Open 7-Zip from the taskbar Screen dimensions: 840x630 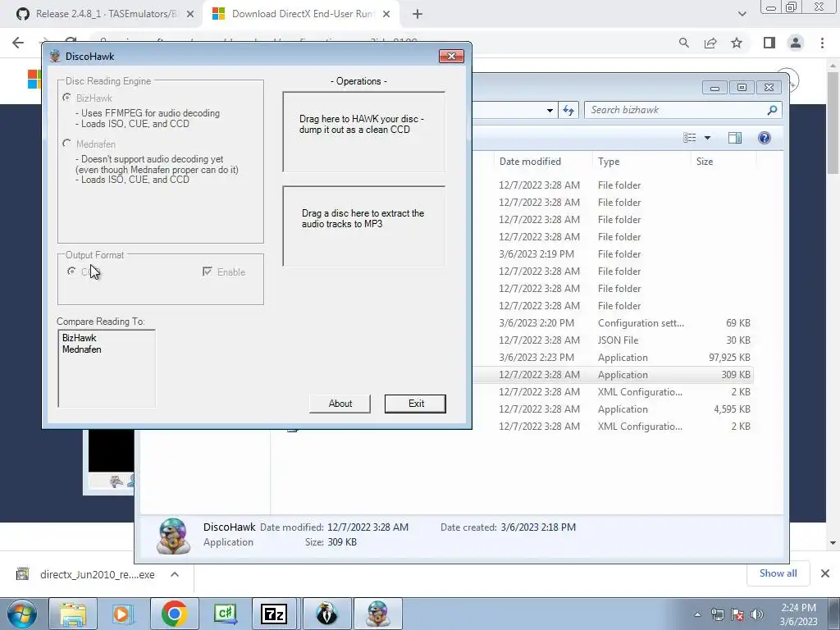pyautogui.click(x=274, y=614)
